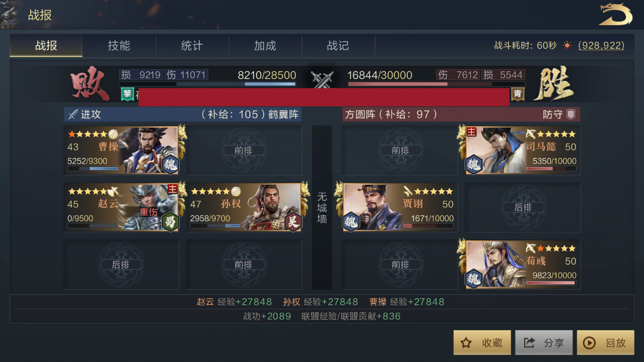Click the golden dragon back icon
The height and width of the screenshot is (362, 644).
pyautogui.click(x=615, y=15)
